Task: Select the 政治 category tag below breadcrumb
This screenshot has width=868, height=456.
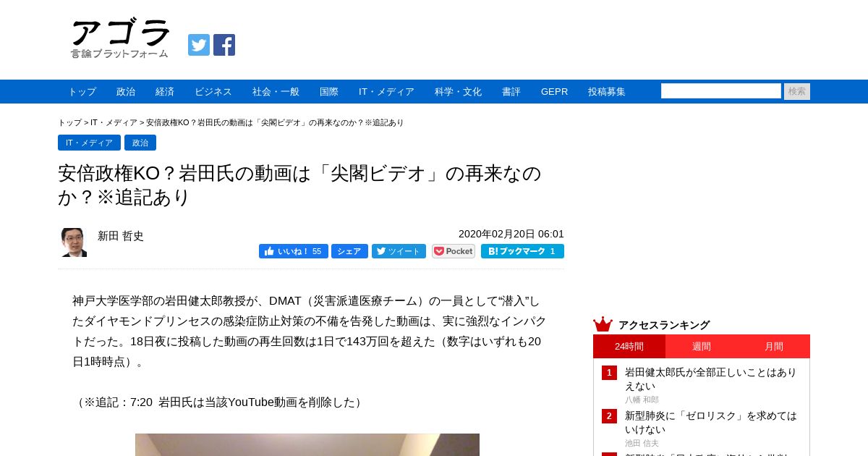Action: (x=140, y=143)
